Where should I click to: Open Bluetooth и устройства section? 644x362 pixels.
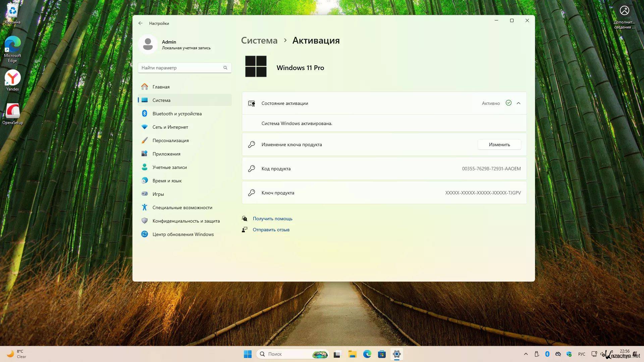[177, 114]
